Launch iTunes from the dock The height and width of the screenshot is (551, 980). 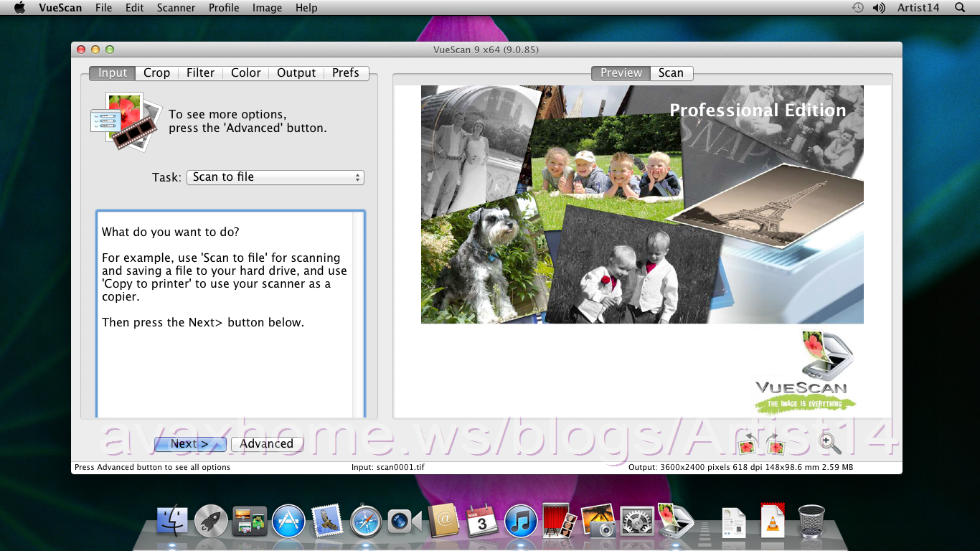pos(521,522)
